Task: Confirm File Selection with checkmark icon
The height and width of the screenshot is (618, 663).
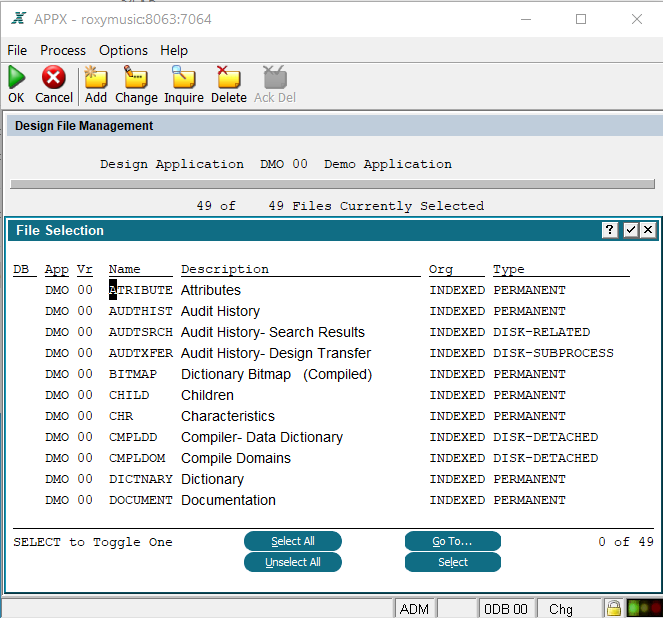Action: pos(630,230)
